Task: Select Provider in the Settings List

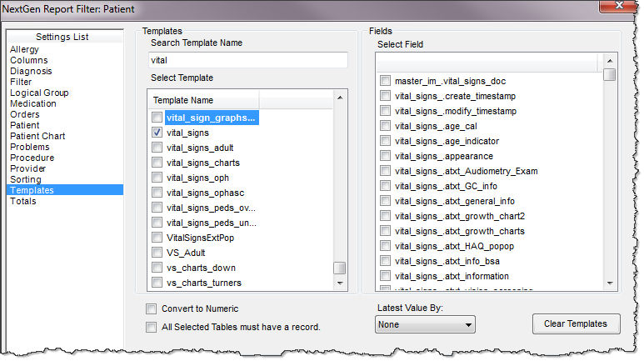Action: click(28, 168)
